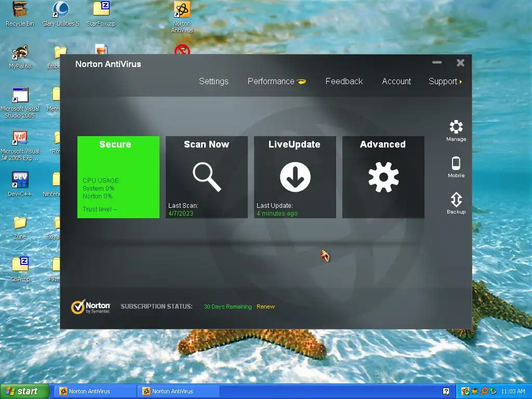Viewport: 532px width, 399px height.
Task: Click the first Norton icon in system tray
Action: pyautogui.click(x=465, y=391)
